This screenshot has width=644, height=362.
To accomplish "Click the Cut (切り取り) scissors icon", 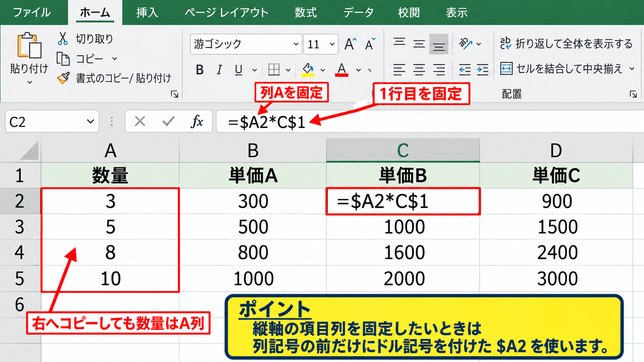I will [63, 39].
